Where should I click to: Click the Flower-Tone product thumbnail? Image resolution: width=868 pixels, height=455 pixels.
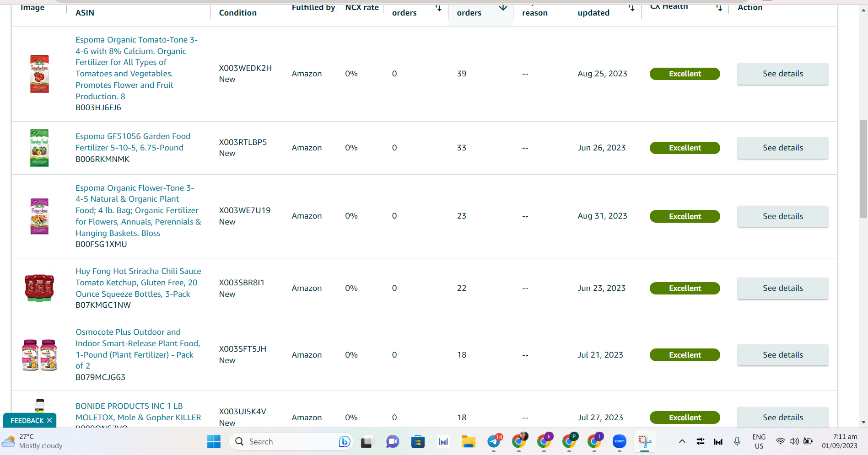(x=39, y=216)
